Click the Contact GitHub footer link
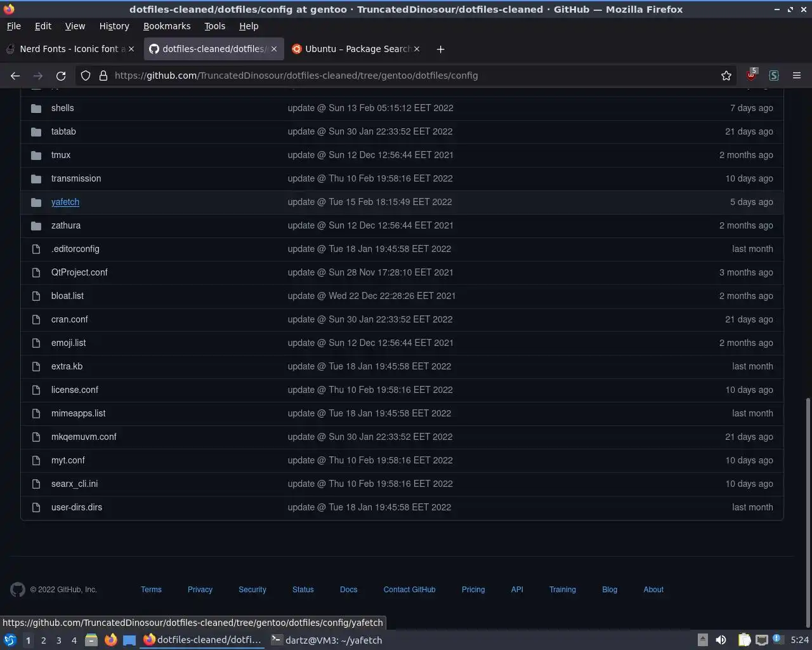Screen dimensions: 812x650 pos(409,590)
